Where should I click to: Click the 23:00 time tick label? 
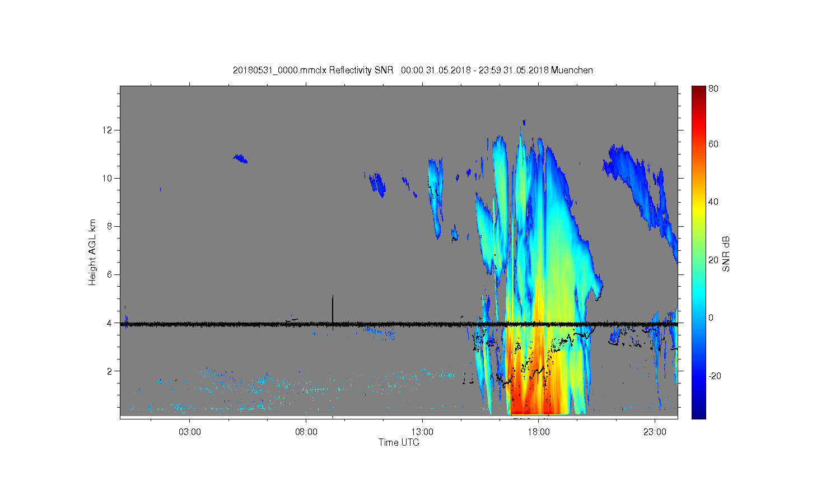point(655,432)
